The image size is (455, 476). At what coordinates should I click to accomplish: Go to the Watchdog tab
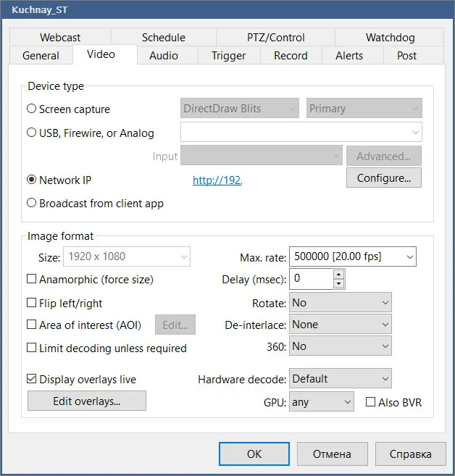(391, 38)
